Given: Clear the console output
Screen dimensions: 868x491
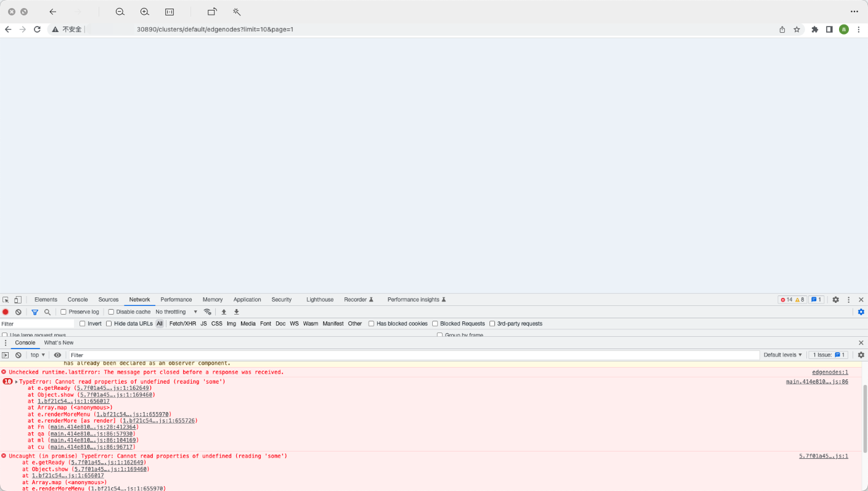Looking at the screenshot, I should 18,355.
